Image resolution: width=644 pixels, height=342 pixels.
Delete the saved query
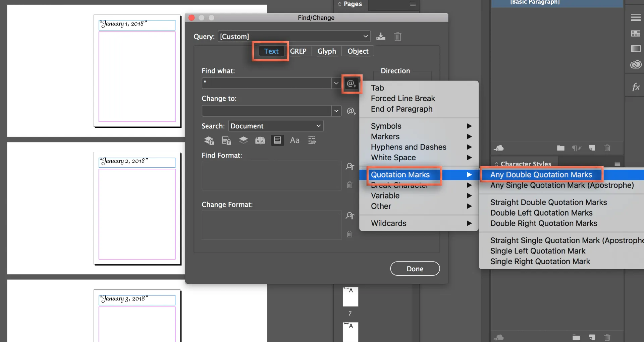[x=397, y=37]
